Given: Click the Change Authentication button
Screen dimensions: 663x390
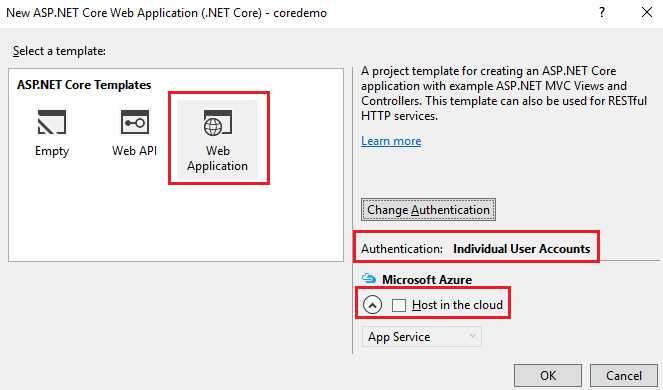Looking at the screenshot, I should pos(428,210).
